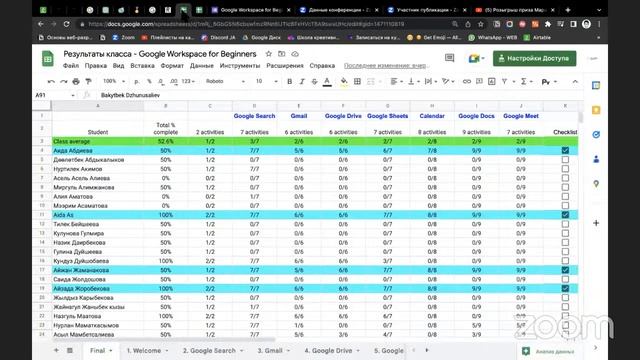Hide the toolbar menus with the up chevron
Screen dimensions: 640x360
pos(575,82)
